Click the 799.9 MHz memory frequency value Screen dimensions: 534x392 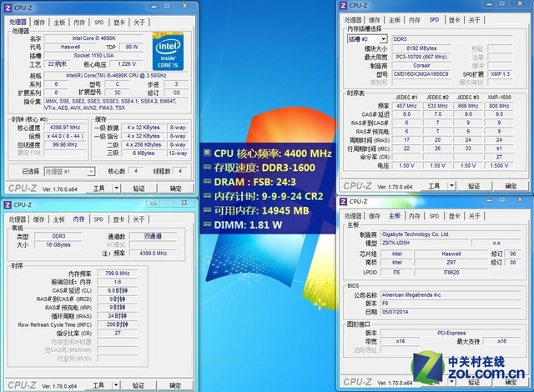click(118, 274)
